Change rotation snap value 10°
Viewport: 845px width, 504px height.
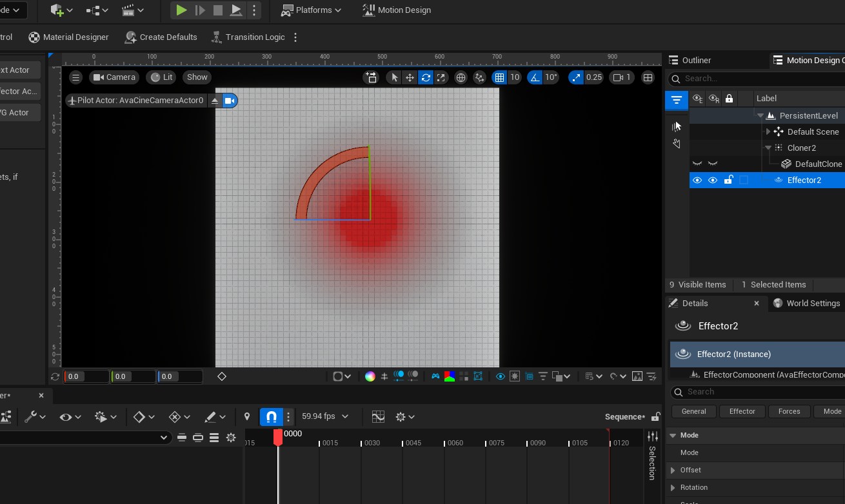[551, 77]
